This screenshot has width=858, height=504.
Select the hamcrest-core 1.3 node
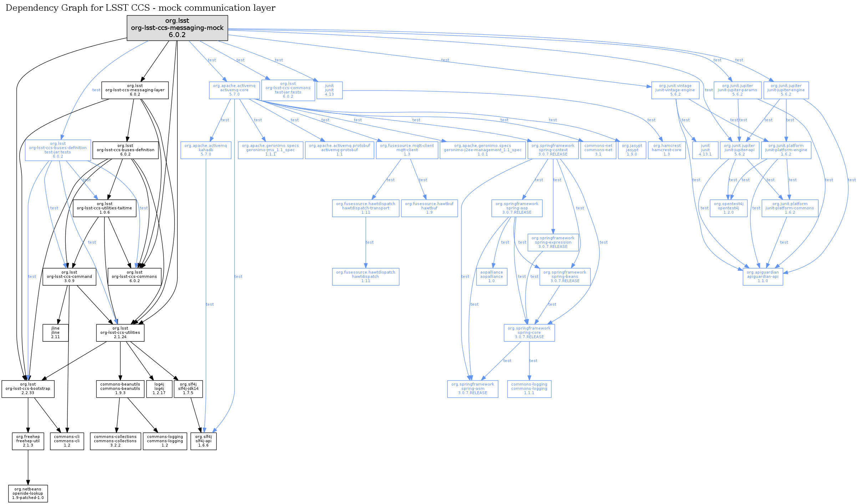666,150
